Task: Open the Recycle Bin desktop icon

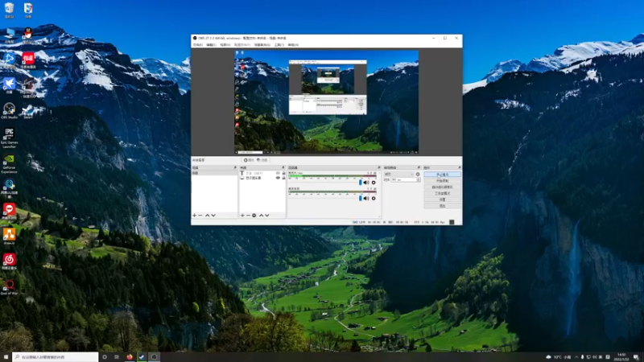Action: (x=9, y=10)
